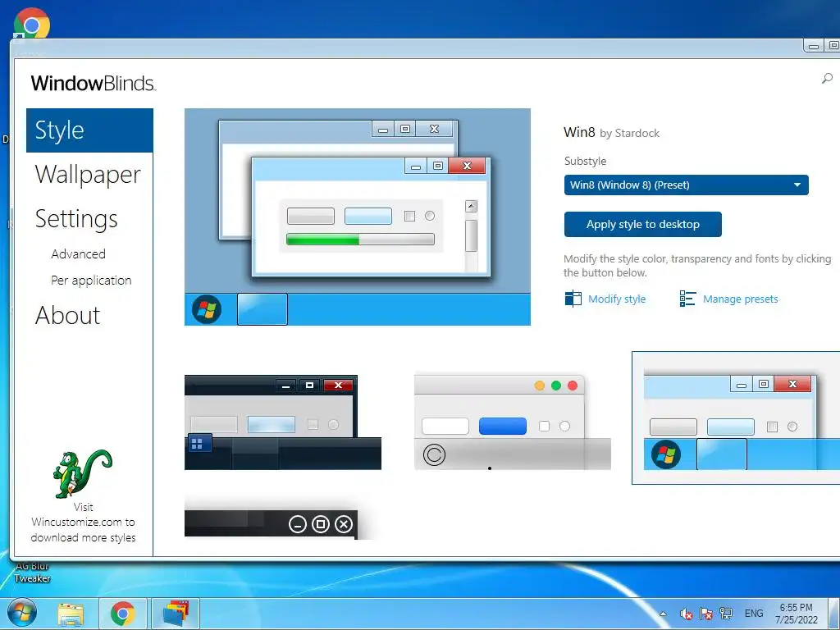The image size is (840, 630).
Task: Click the Modify style icon
Action: (573, 299)
